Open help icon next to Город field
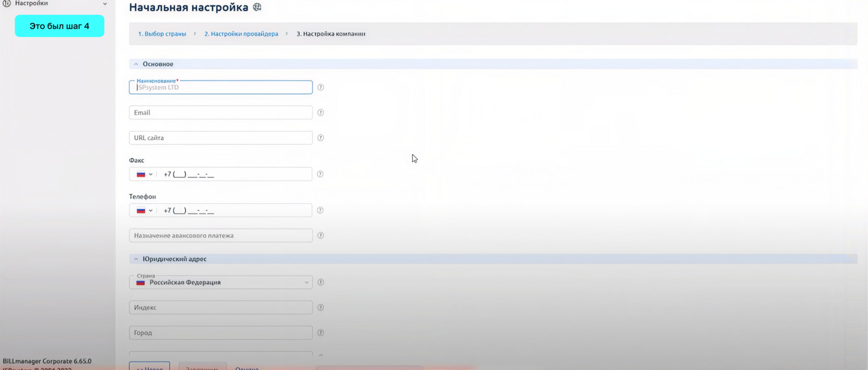Image resolution: width=868 pixels, height=370 pixels. [x=320, y=333]
